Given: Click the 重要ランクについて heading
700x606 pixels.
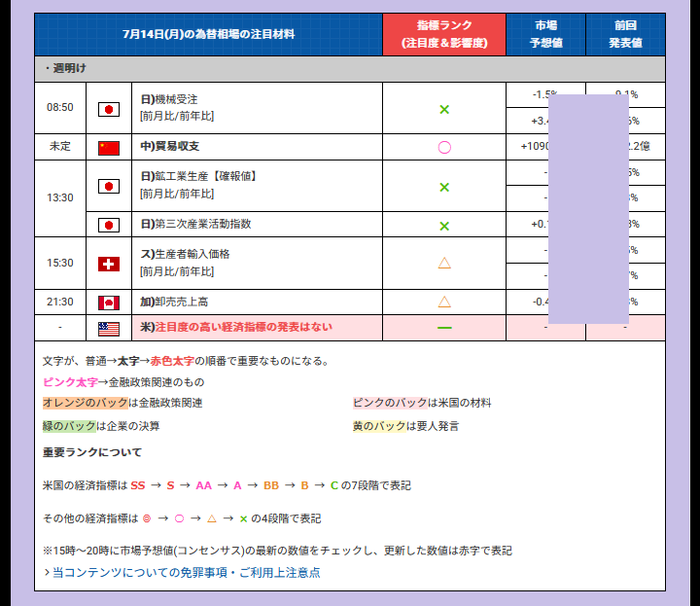Looking at the screenshot, I should click(92, 452).
